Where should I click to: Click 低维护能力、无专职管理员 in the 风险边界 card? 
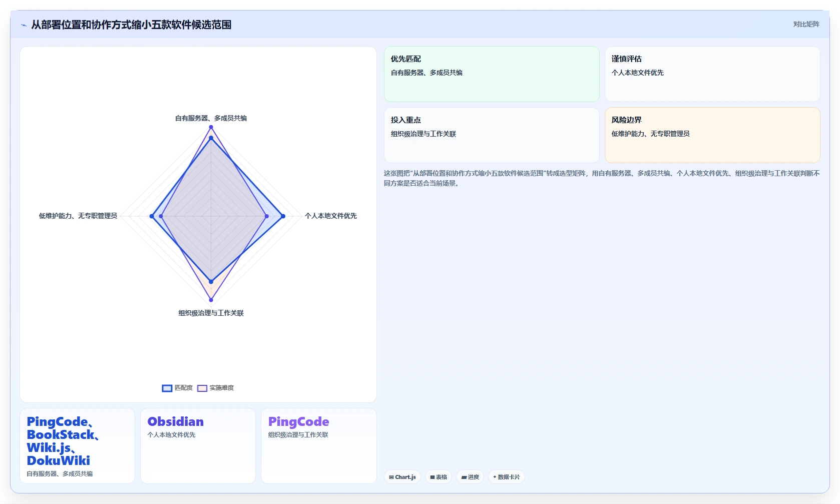point(651,134)
